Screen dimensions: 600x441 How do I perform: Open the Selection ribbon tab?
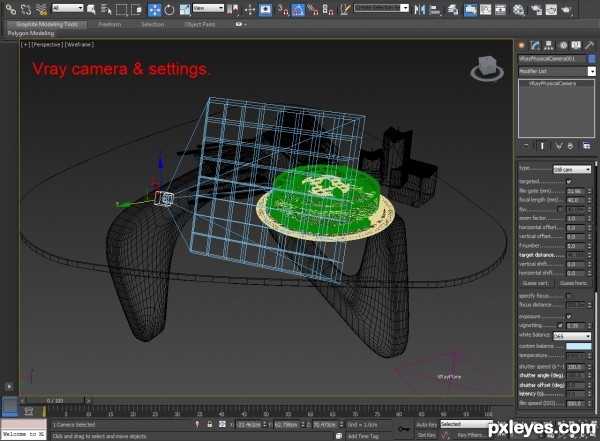[x=153, y=24]
